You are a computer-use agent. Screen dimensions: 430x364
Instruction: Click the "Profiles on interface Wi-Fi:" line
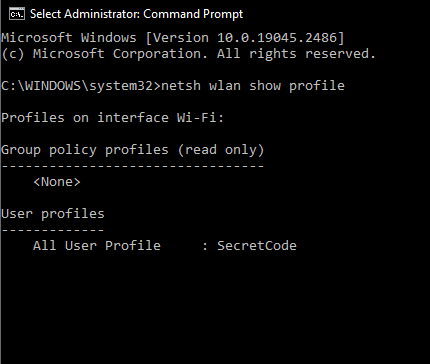coord(112,118)
